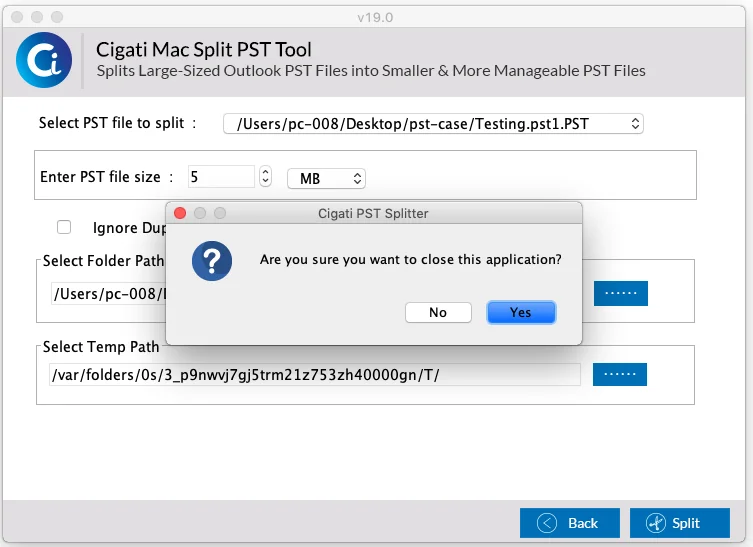Browse for folder path with dotted button
This screenshot has width=753, height=547.
tap(620, 293)
